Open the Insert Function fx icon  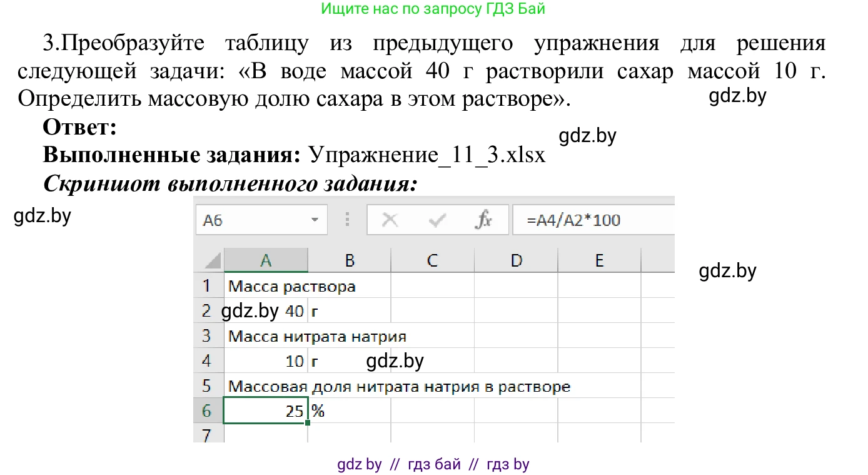[484, 220]
